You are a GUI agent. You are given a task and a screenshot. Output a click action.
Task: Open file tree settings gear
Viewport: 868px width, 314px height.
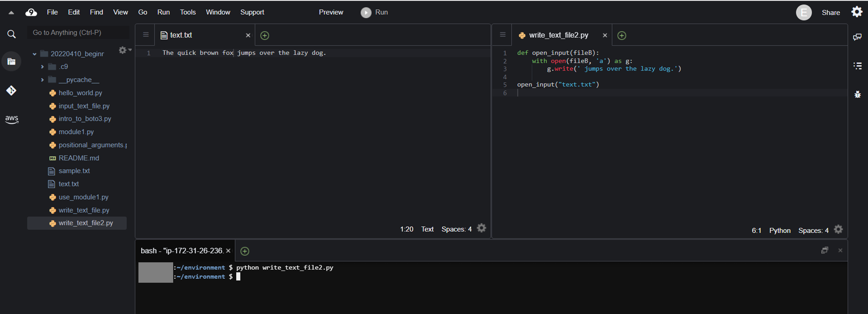124,50
